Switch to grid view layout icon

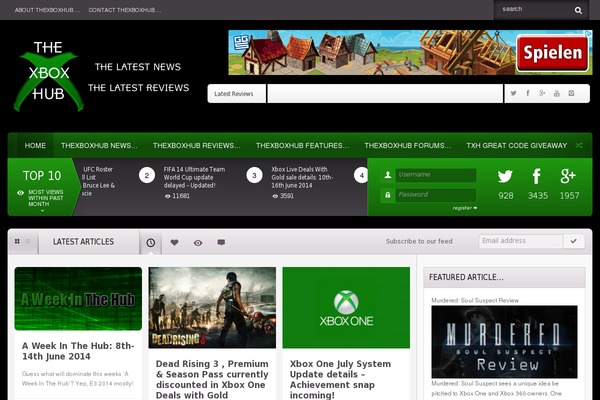[x=17, y=242]
